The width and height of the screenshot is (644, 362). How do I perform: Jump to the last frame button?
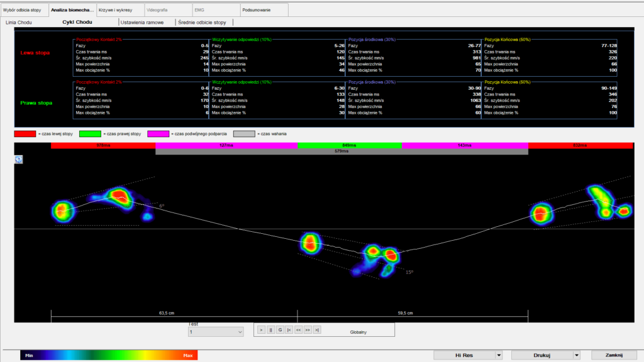pyautogui.click(x=317, y=329)
